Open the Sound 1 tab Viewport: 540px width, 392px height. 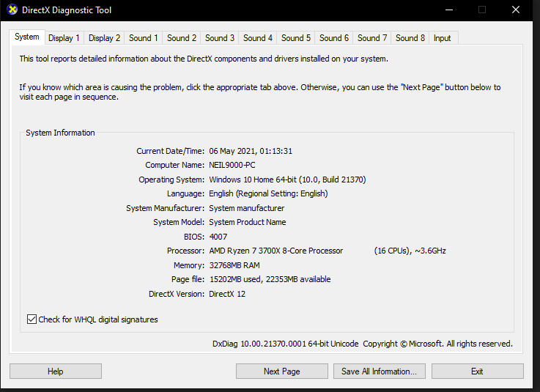(144, 38)
